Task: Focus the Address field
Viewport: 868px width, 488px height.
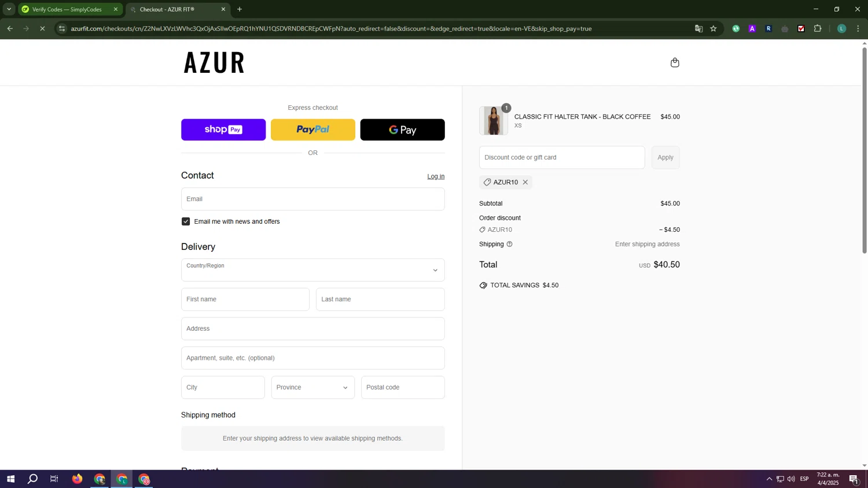Action: click(312, 328)
